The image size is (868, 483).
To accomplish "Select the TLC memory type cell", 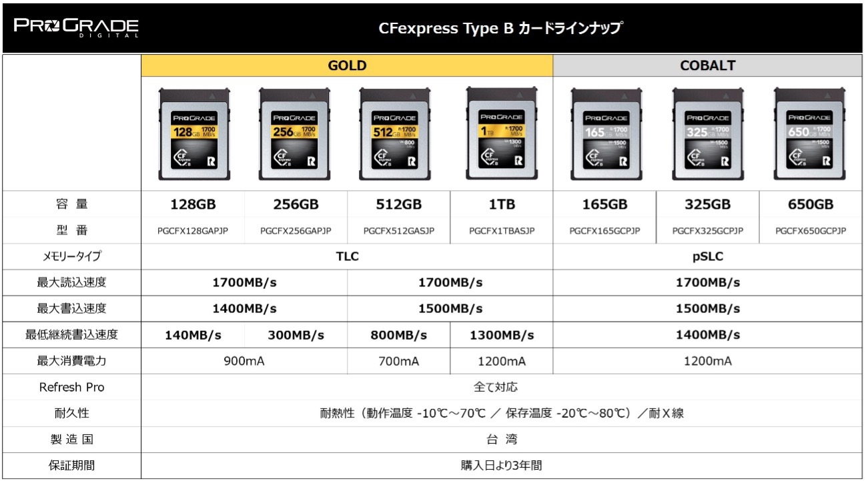I will [347, 257].
